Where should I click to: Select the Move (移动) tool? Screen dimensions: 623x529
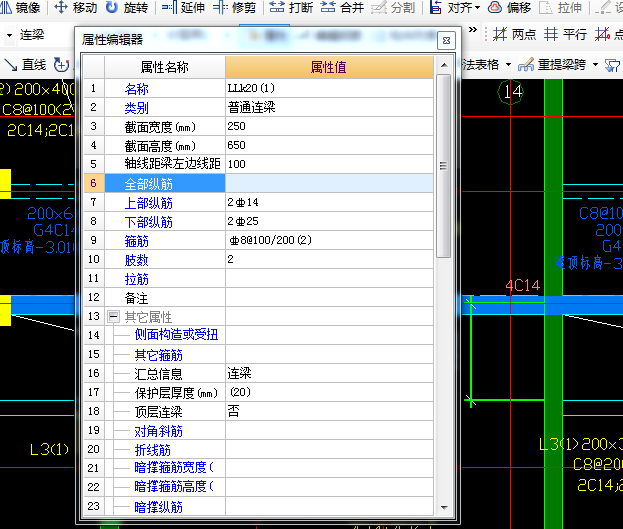point(75,8)
